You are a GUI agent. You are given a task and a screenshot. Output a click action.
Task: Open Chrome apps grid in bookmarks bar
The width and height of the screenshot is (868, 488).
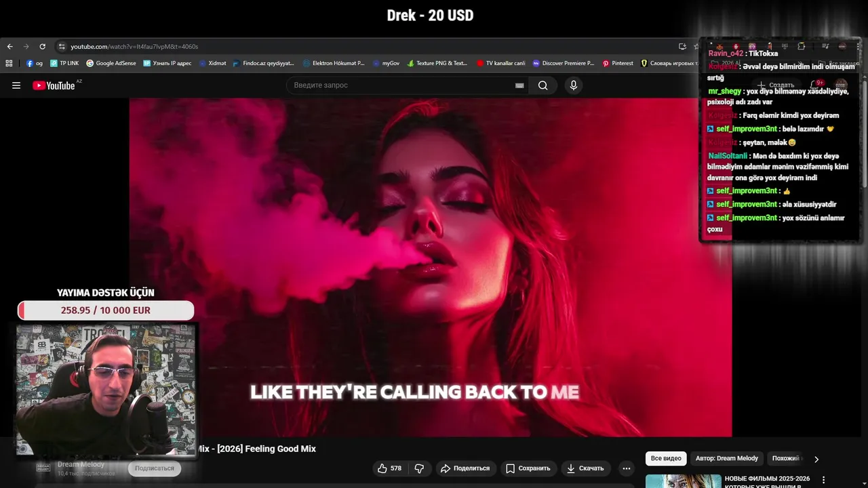click(x=9, y=63)
